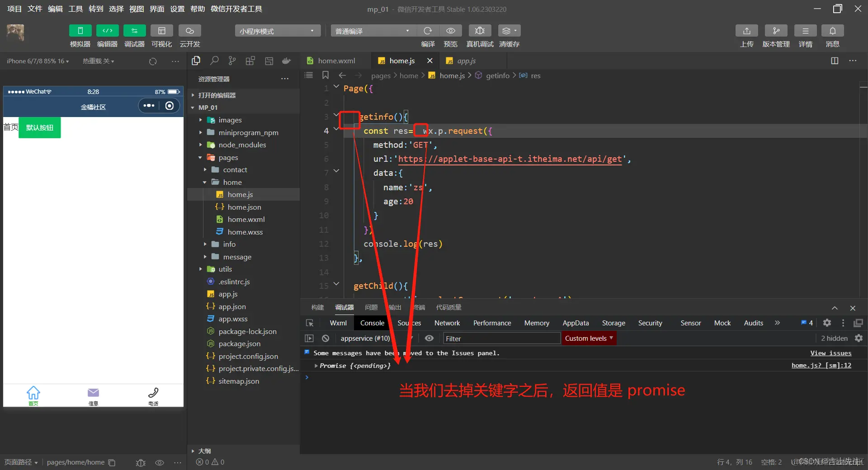Click the 预览 preview icon
Screen dimensions: 868x470
coord(450,30)
